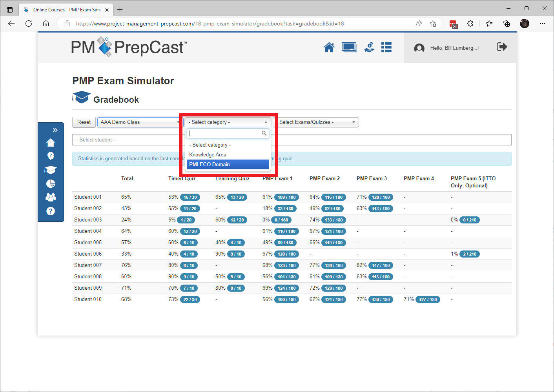Image resolution: width=554 pixels, height=392 pixels.
Task: Click the sidebar question bubble icon
Action: pos(51,156)
